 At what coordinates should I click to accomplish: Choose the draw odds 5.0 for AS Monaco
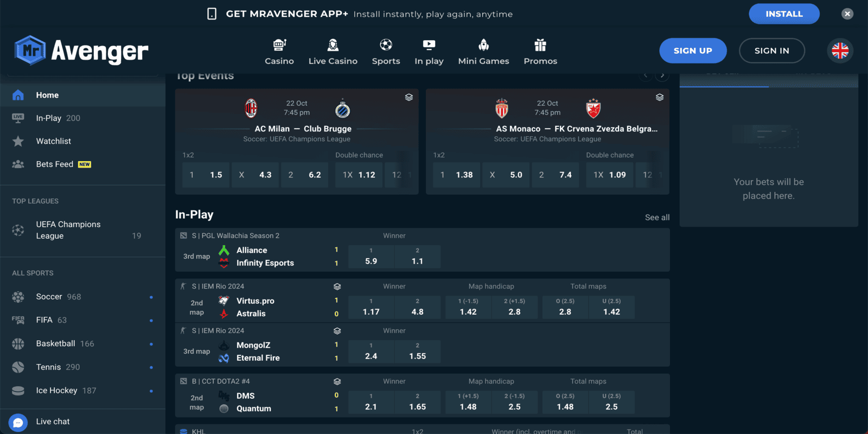click(x=505, y=175)
